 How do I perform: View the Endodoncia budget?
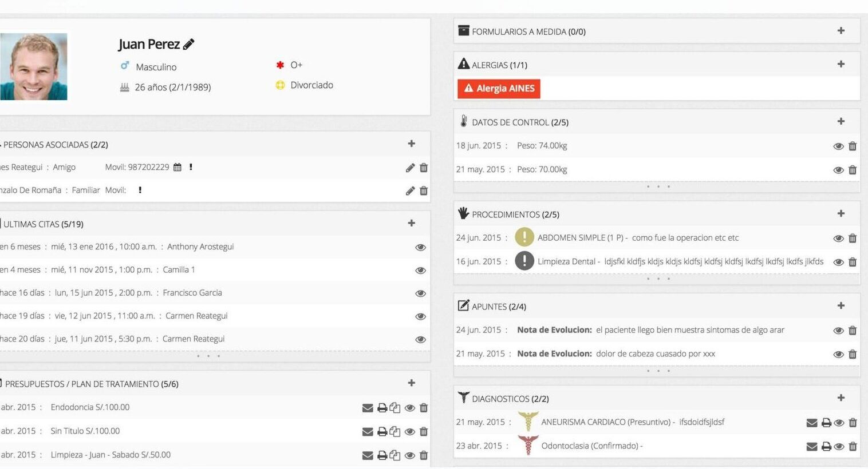(x=410, y=408)
